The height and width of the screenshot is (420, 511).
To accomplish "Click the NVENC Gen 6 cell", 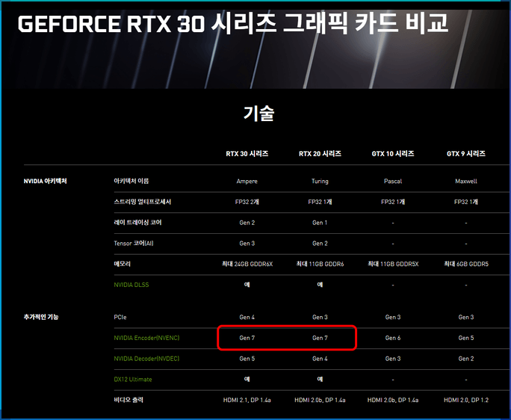I will tap(393, 338).
